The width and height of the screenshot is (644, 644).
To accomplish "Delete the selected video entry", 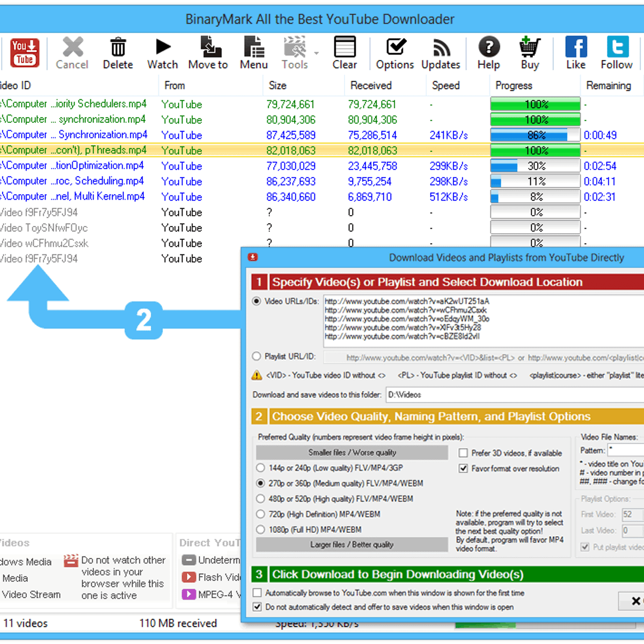I will pyautogui.click(x=118, y=53).
